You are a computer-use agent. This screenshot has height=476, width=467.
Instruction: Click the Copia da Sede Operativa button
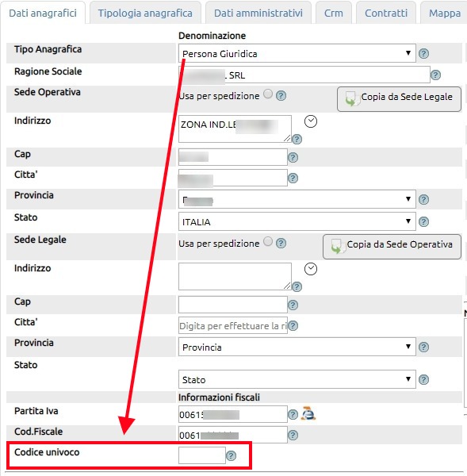(x=392, y=247)
